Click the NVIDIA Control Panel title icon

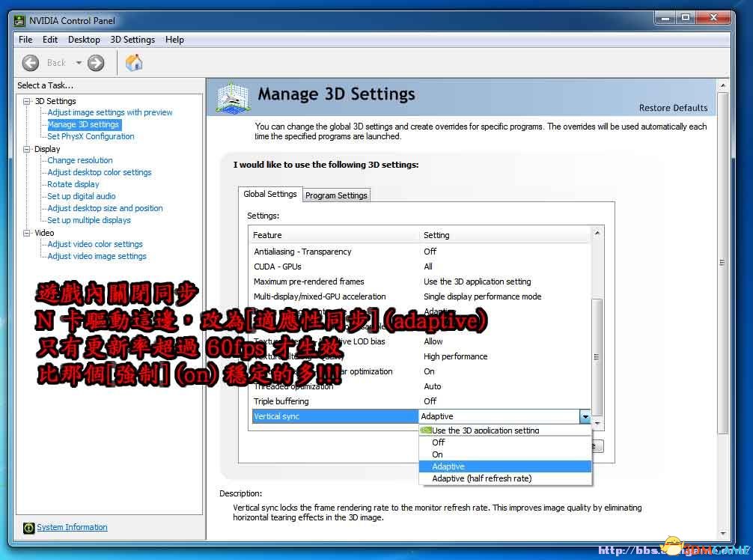click(x=19, y=21)
